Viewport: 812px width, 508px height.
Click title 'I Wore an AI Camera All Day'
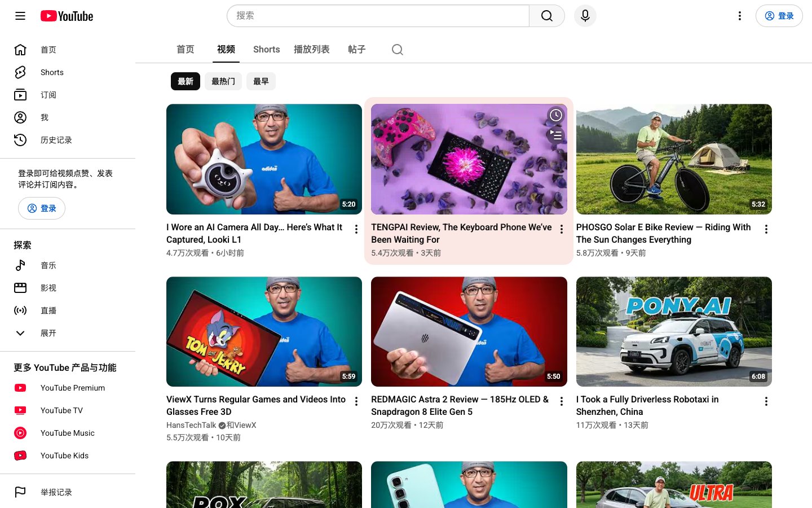coord(254,233)
